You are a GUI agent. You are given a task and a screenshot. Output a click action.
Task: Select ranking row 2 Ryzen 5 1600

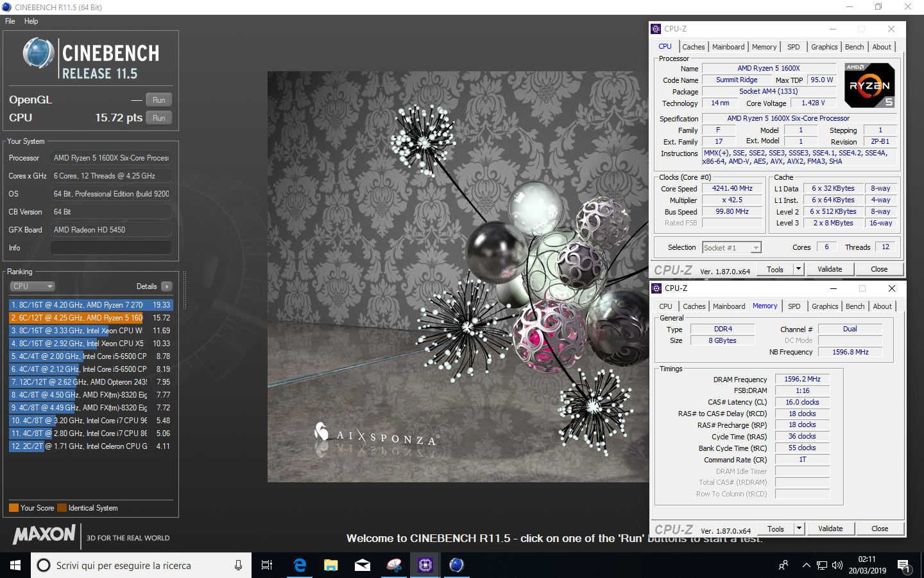[x=91, y=318]
